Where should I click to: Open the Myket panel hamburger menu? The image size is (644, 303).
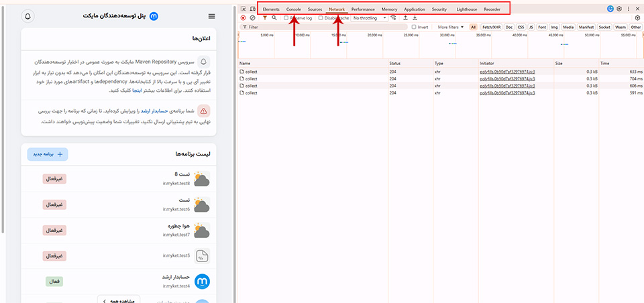(211, 16)
